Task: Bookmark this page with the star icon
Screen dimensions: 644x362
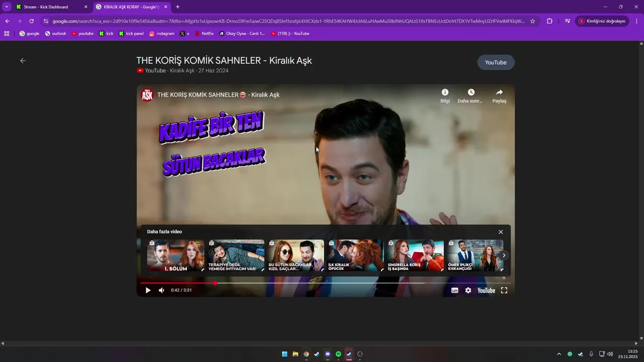Action: pos(533,21)
